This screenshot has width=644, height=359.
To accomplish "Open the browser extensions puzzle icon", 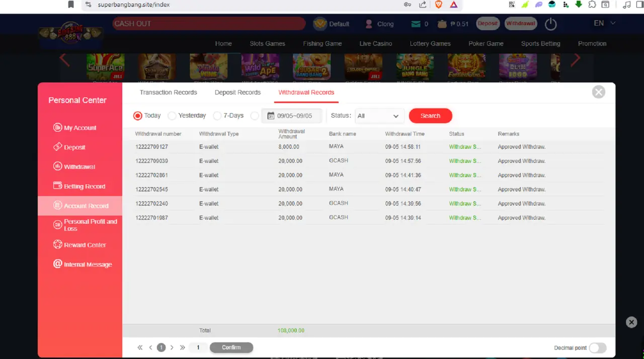I will 592,5.
